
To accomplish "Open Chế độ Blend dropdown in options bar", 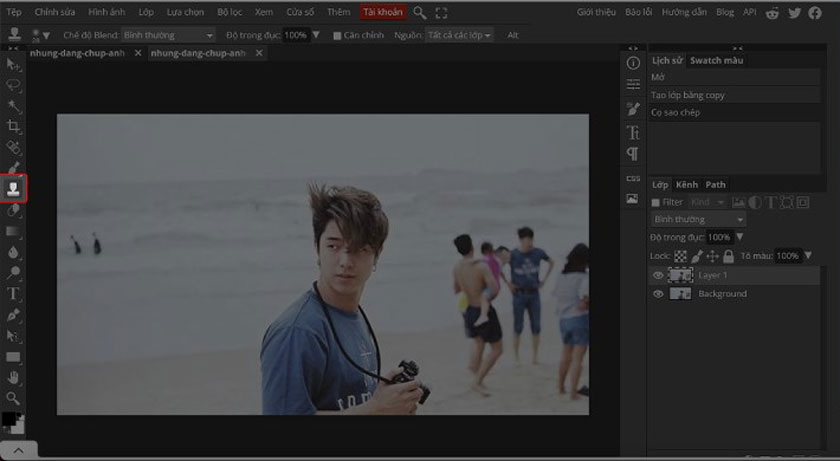I will [168, 35].
